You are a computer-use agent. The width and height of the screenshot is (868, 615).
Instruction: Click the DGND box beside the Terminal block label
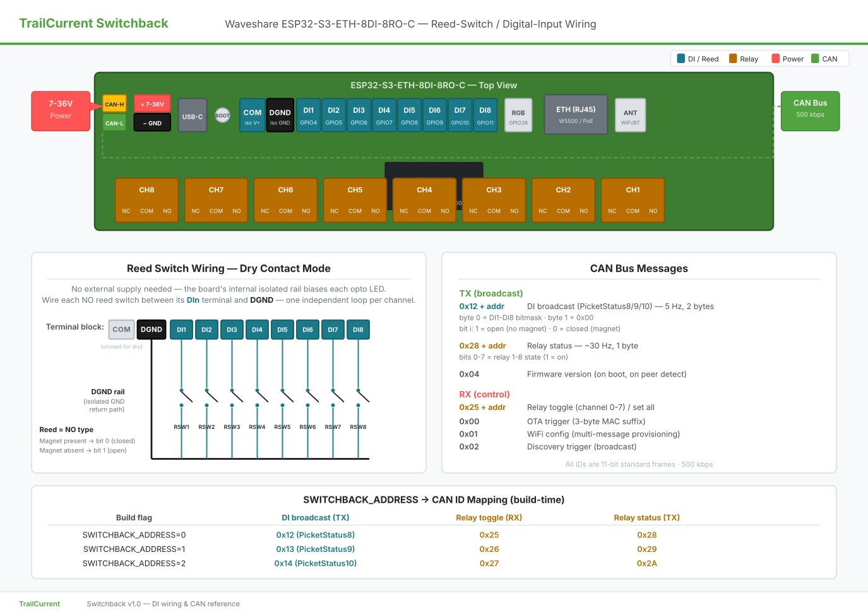coord(152,329)
